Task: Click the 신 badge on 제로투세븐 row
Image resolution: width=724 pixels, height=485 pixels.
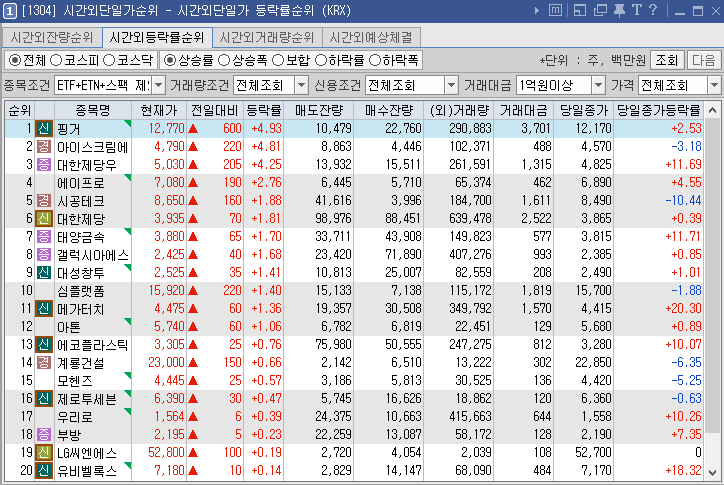Action: click(x=44, y=399)
